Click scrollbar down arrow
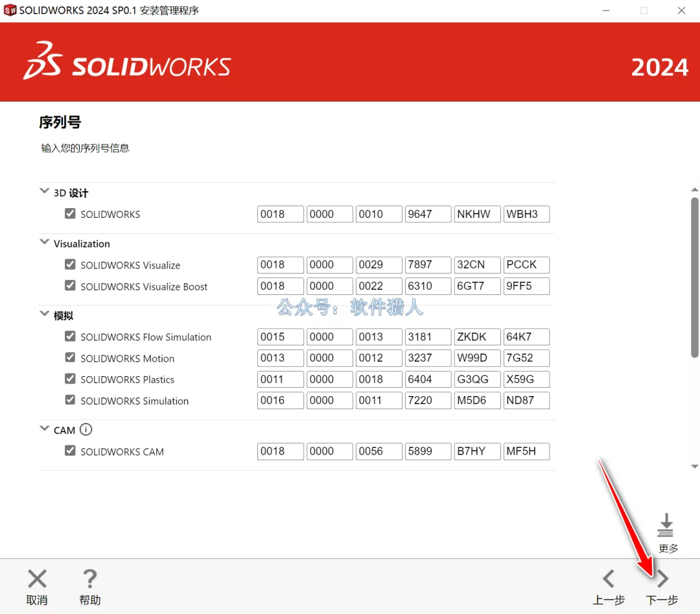 pyautogui.click(x=695, y=467)
